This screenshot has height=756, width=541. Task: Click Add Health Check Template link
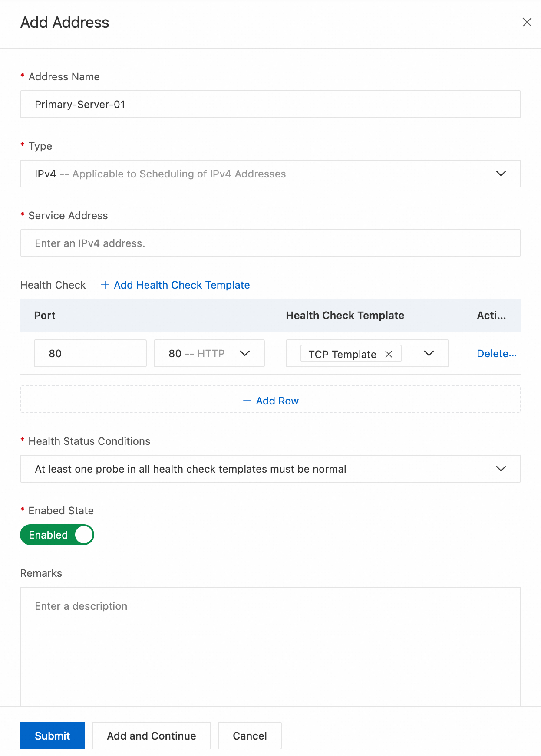[x=181, y=285]
